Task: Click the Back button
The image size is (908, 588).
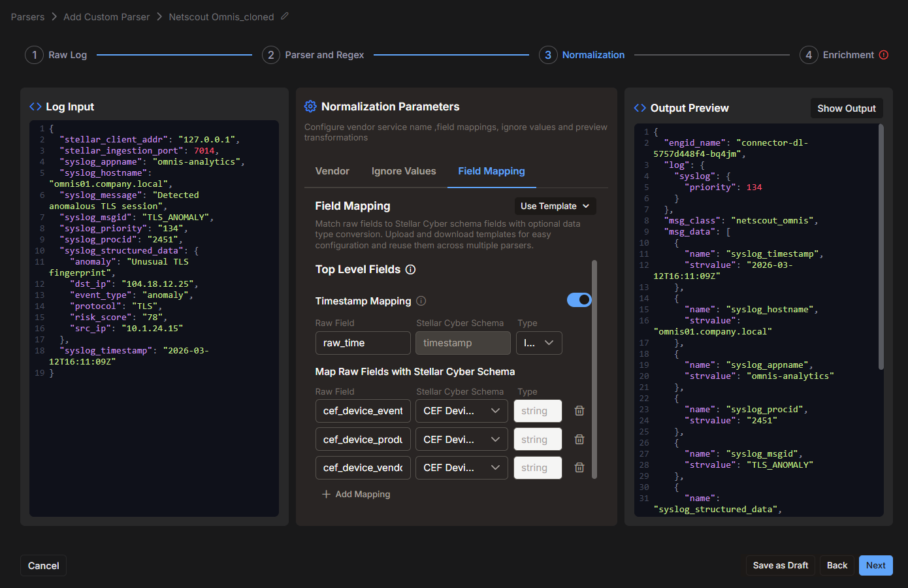Action: click(837, 566)
